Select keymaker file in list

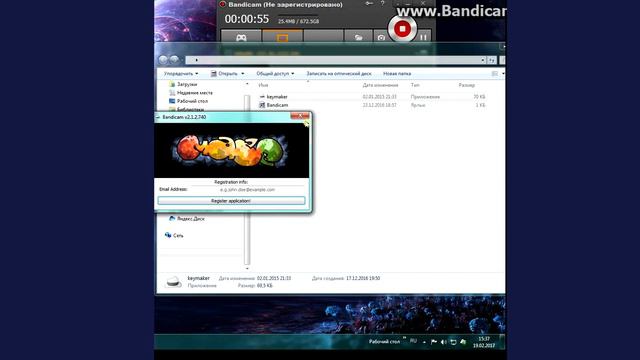[277, 97]
